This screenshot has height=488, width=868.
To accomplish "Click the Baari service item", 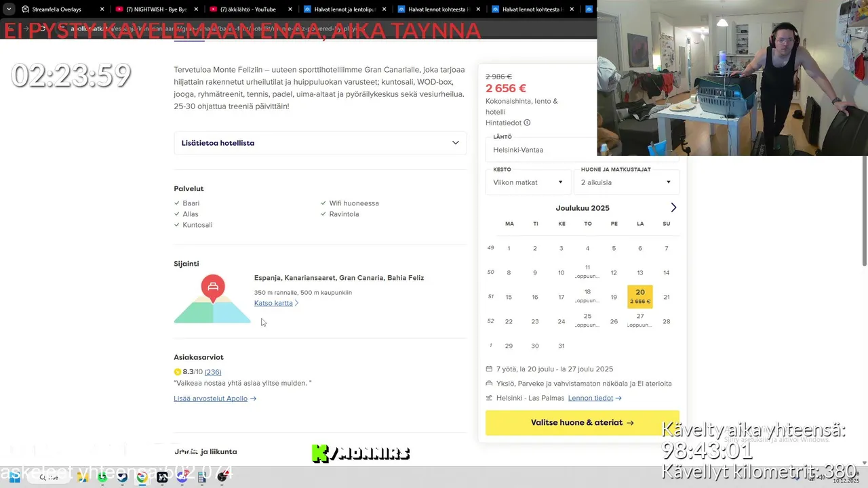I will pyautogui.click(x=191, y=203).
